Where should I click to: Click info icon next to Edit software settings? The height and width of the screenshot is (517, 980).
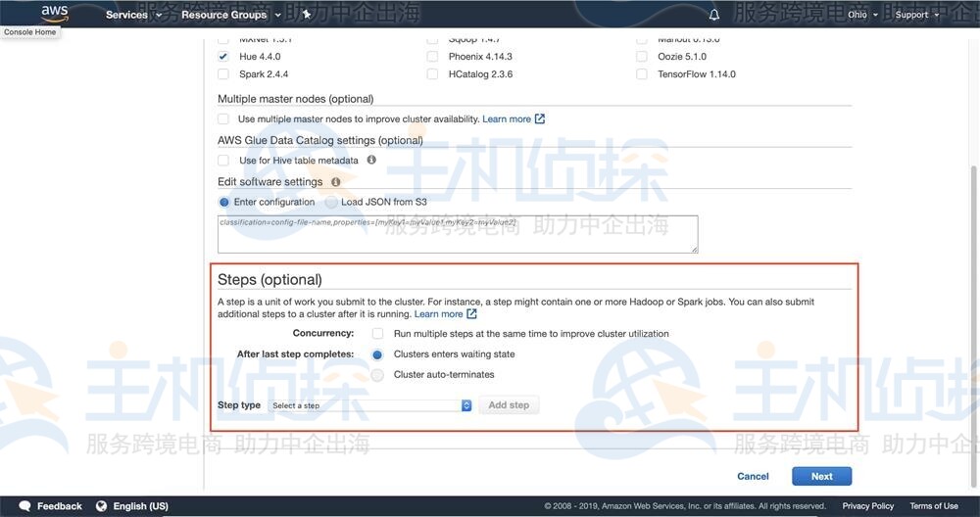point(335,182)
